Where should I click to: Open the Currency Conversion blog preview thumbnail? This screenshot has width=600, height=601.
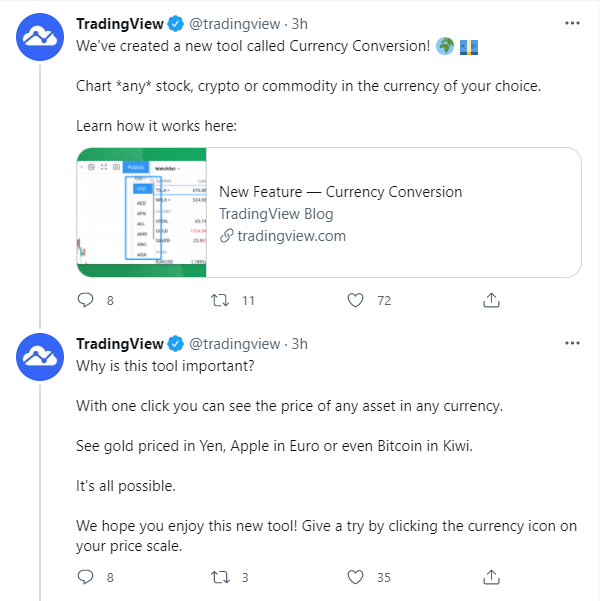click(142, 213)
